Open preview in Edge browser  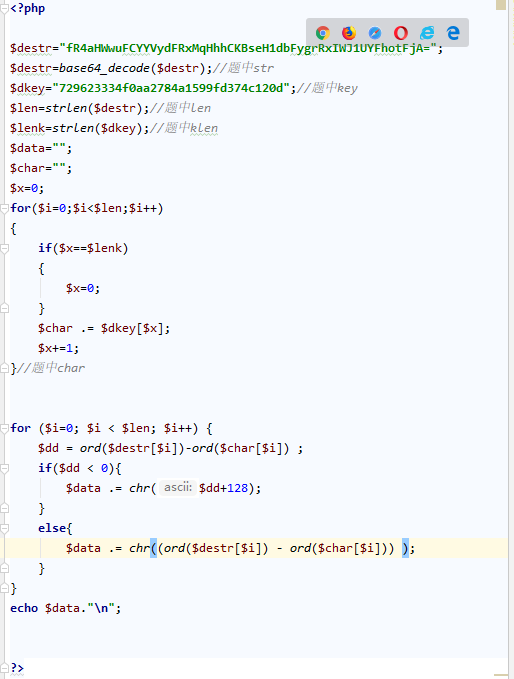click(453, 33)
